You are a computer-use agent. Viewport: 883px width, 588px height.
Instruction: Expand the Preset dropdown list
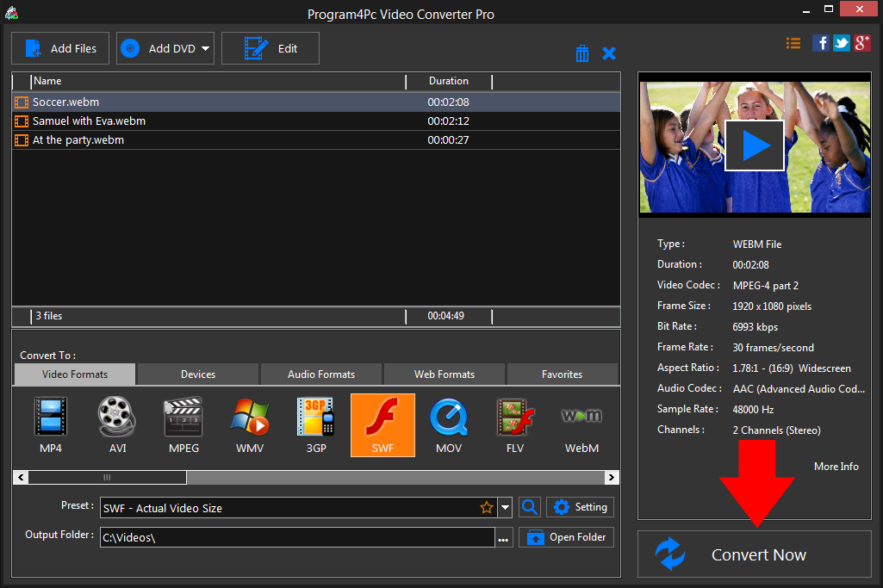pos(505,507)
